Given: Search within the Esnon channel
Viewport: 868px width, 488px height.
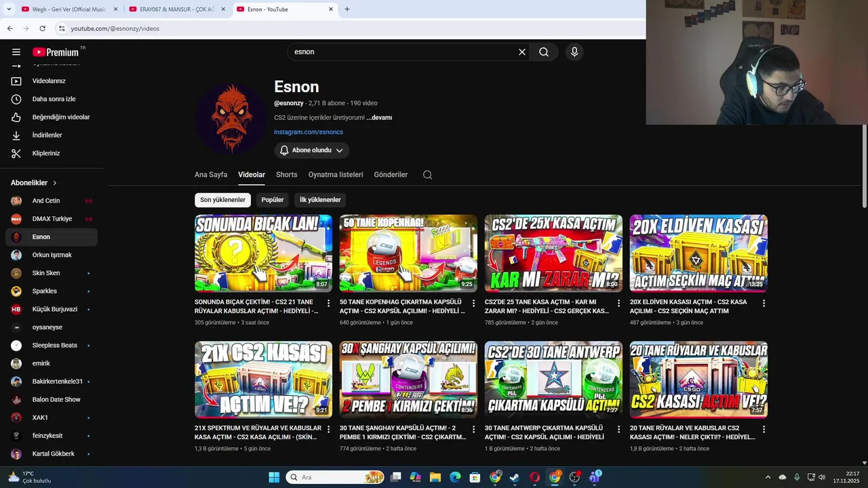Looking at the screenshot, I should (427, 175).
